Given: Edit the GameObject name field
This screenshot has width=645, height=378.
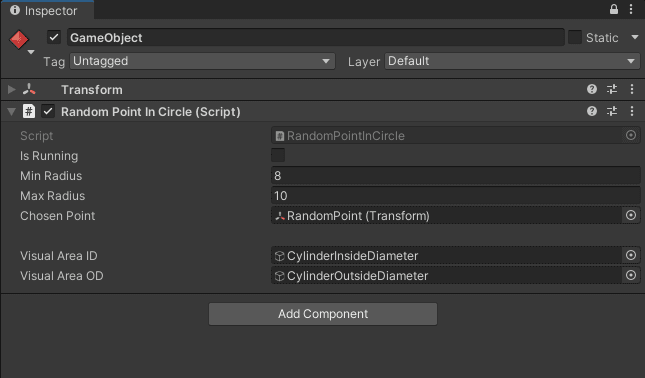Looking at the screenshot, I should pos(316,37).
